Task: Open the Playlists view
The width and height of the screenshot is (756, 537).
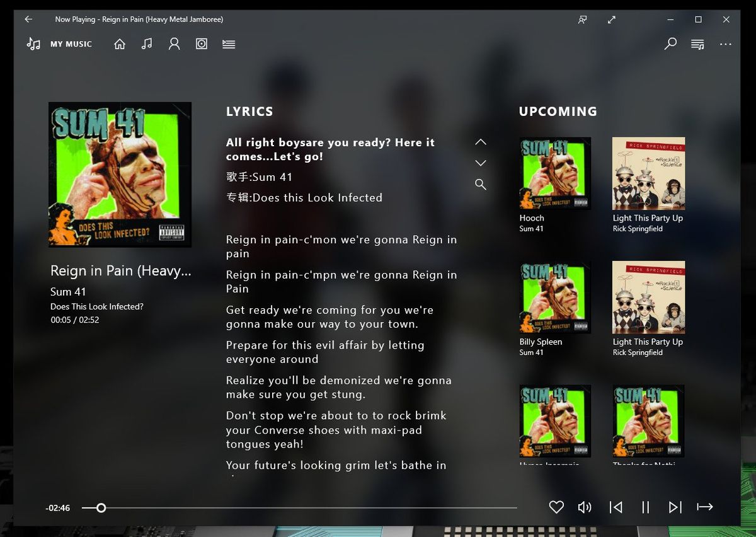Action: [228, 43]
